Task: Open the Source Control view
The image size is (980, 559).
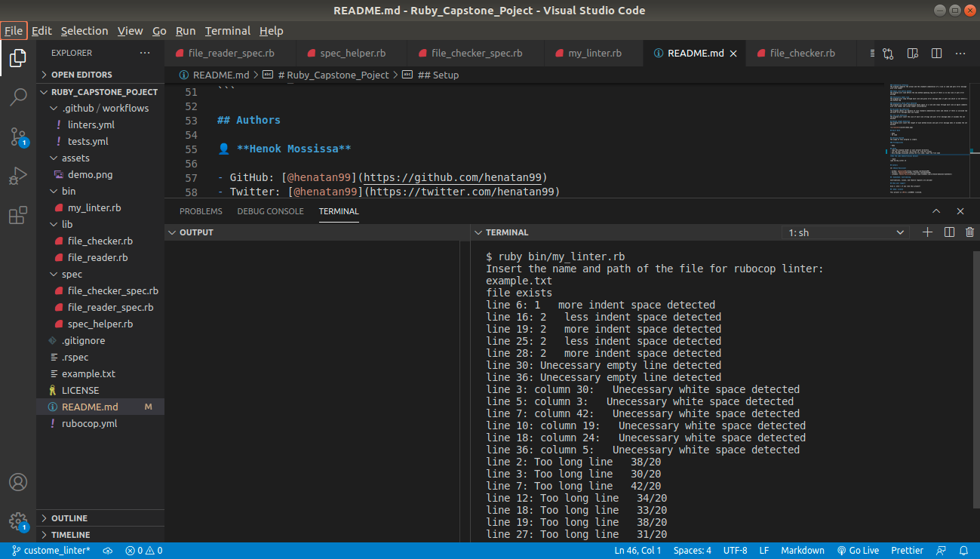Action: 18,137
